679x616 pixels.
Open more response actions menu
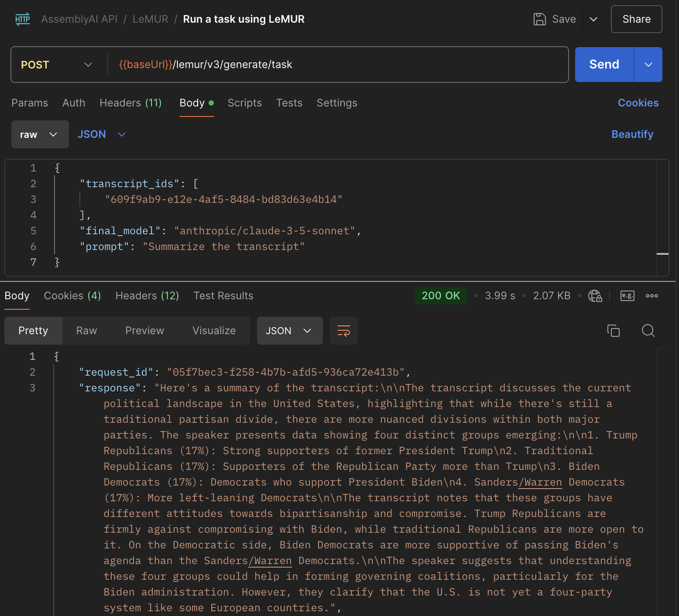tap(652, 295)
